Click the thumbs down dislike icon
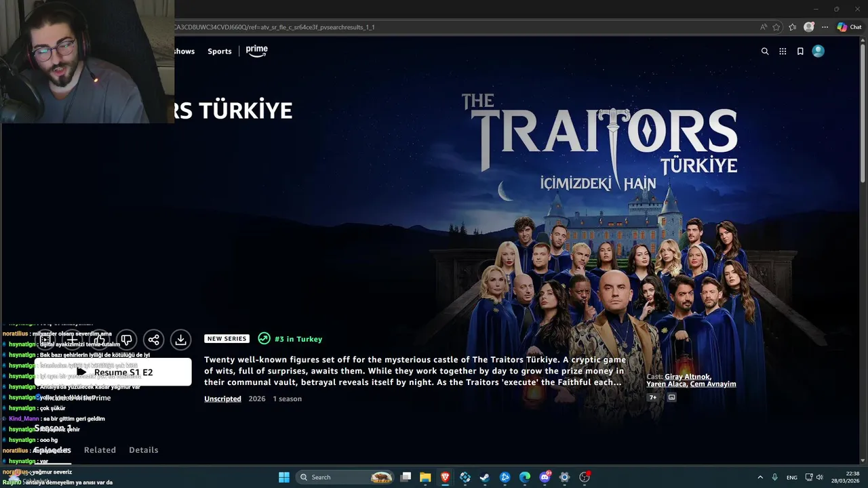 pyautogui.click(x=126, y=340)
